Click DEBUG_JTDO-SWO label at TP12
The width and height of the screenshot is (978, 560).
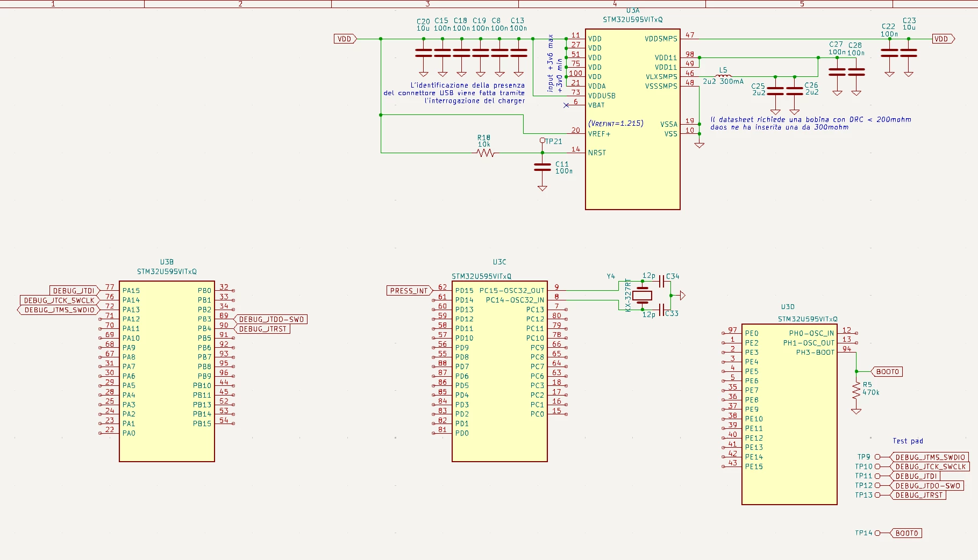coord(927,486)
